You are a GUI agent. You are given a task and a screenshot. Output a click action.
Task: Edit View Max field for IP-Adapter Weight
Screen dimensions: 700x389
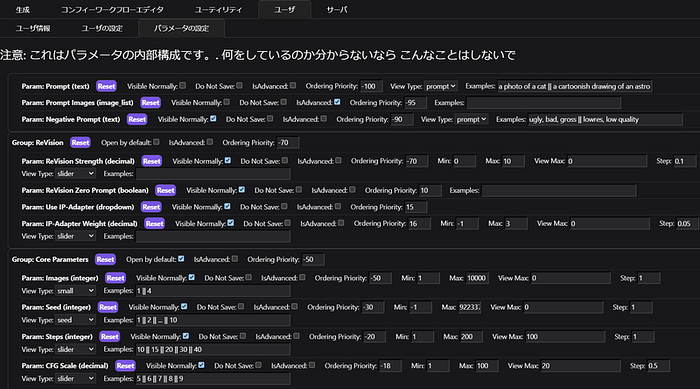pyautogui.click(x=609, y=224)
